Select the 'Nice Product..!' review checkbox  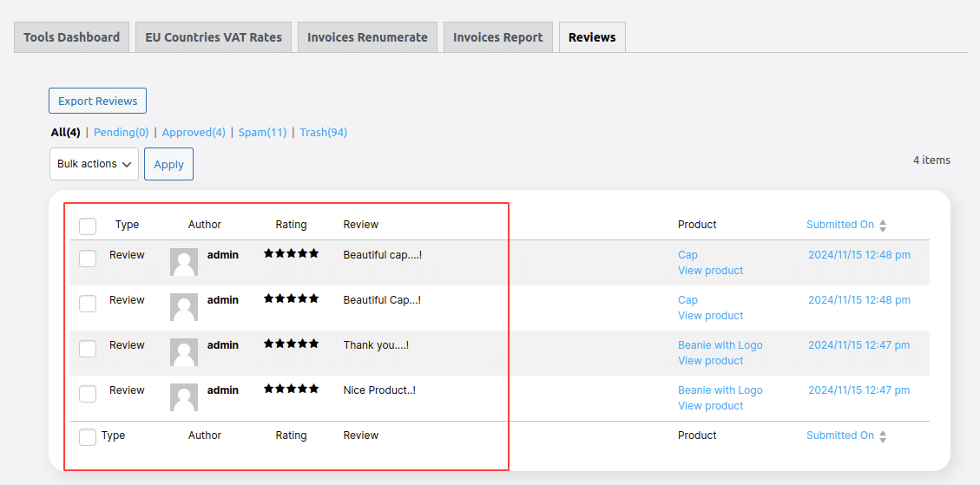pyautogui.click(x=88, y=393)
